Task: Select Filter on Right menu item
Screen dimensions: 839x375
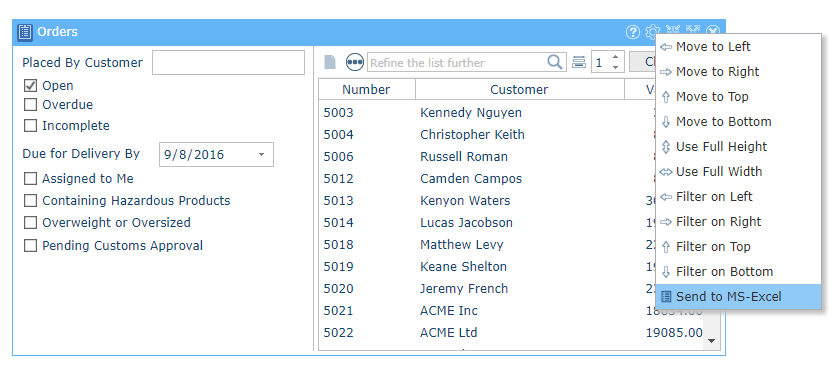Action: coord(738,221)
